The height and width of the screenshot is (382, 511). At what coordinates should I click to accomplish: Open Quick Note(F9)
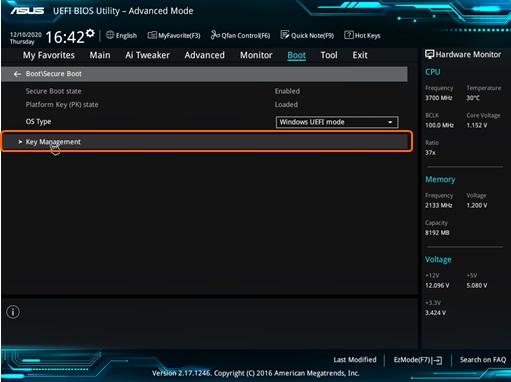(x=307, y=35)
